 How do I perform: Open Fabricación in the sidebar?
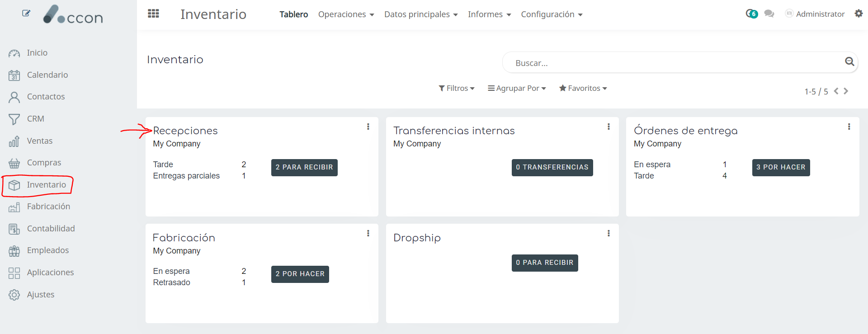(x=48, y=207)
